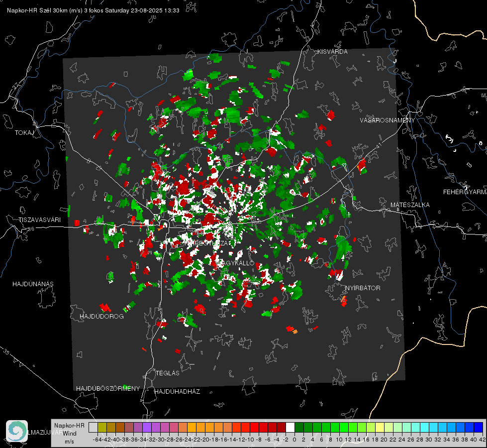Pick the olive swatch after the grey one
487x448 pixels.
(102, 428)
